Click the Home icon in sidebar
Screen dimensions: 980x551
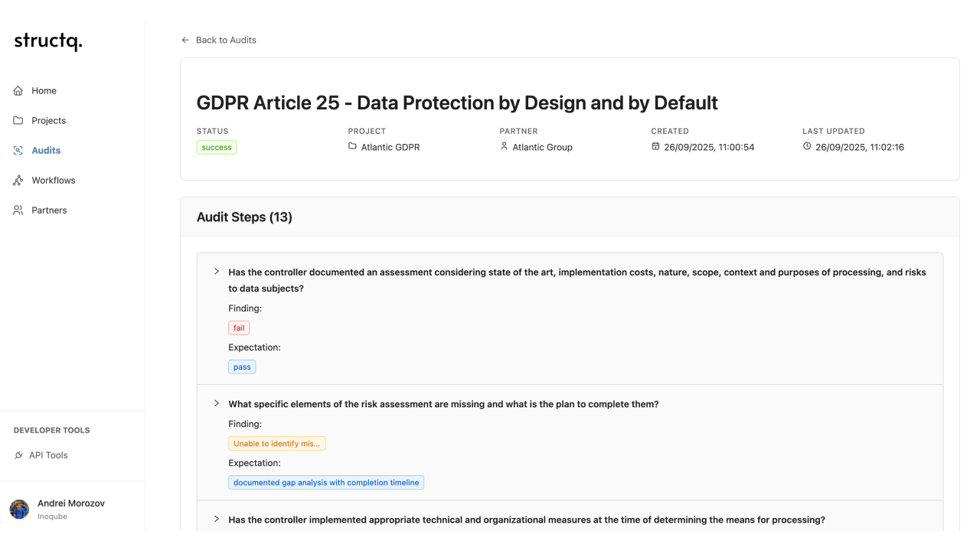click(18, 90)
